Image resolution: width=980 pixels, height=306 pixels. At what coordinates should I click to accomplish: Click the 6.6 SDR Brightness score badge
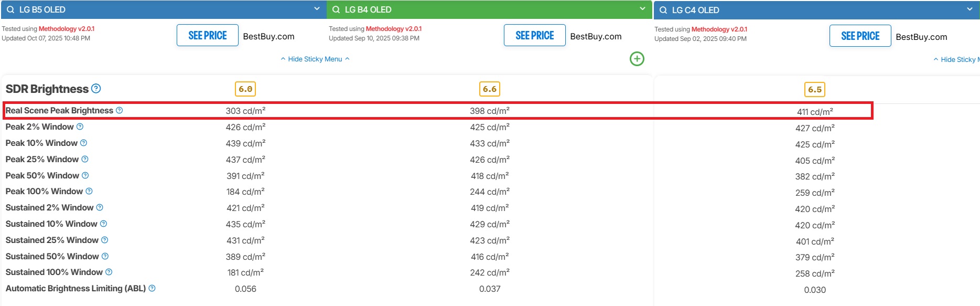coord(489,89)
